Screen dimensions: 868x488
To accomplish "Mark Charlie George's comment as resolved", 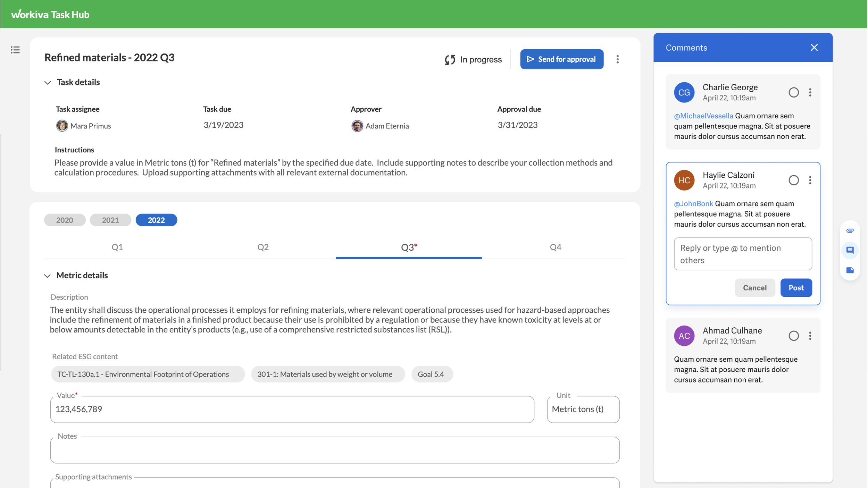I will 793,92.
